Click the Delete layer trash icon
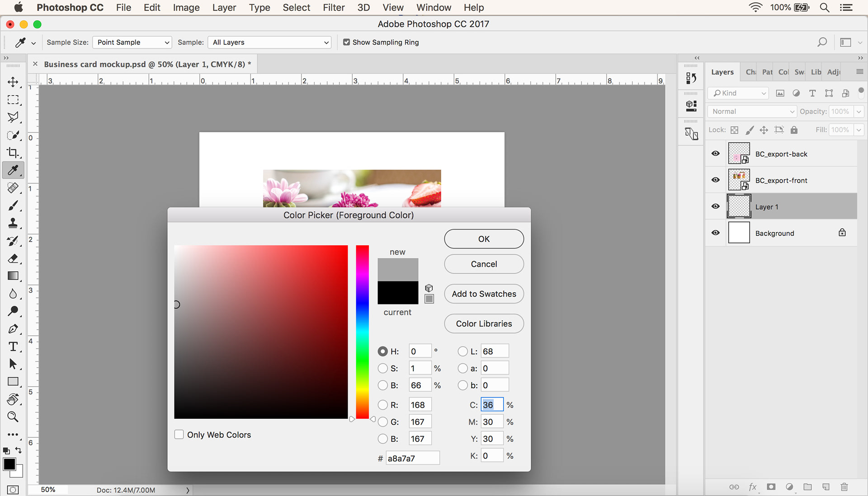 point(844,487)
